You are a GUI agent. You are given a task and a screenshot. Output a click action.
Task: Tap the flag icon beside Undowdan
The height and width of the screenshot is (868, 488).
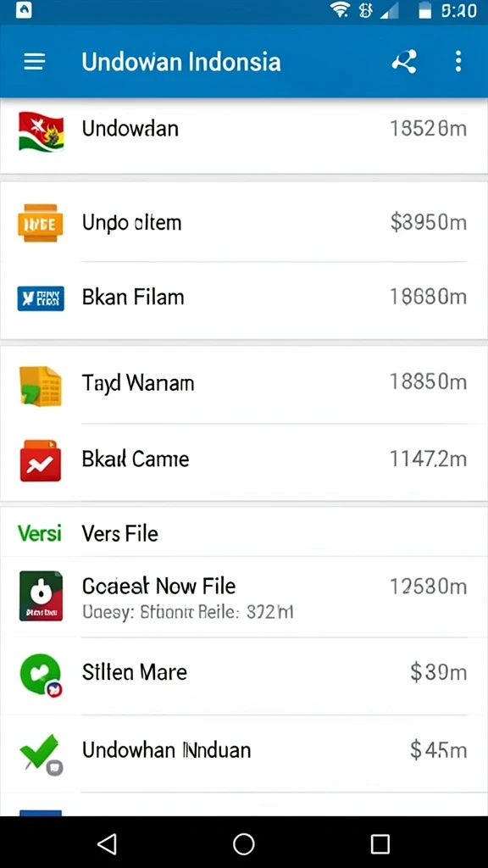(41, 131)
